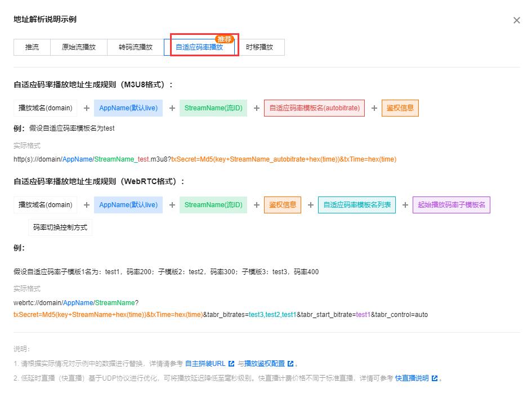The image size is (532, 411).
Task: Select the 自适应码率播放 tab
Action: (199, 47)
